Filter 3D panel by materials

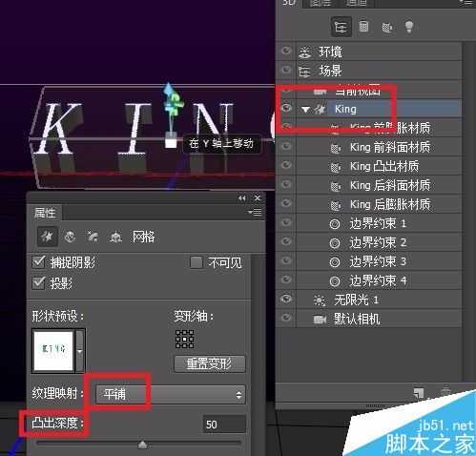click(x=386, y=28)
